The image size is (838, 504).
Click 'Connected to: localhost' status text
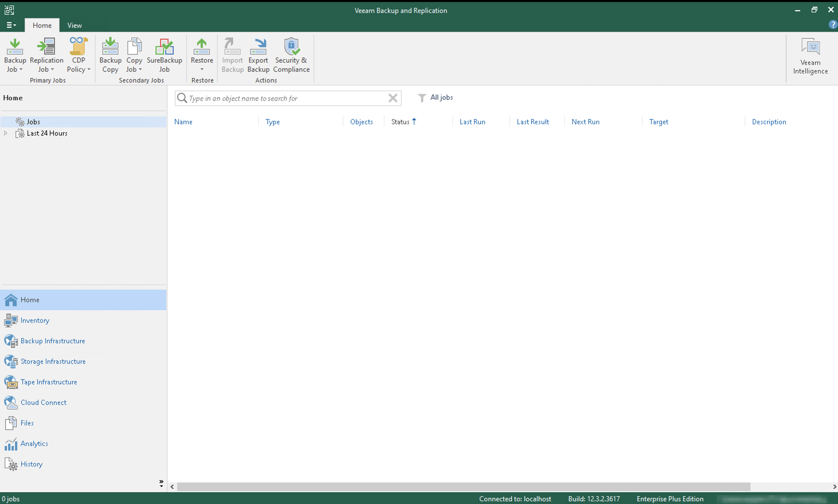click(515, 499)
